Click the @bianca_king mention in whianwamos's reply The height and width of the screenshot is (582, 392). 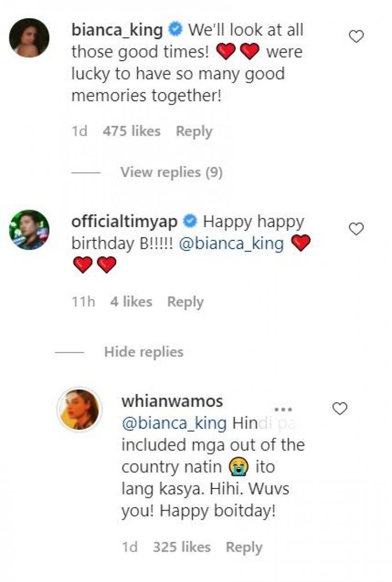(174, 423)
